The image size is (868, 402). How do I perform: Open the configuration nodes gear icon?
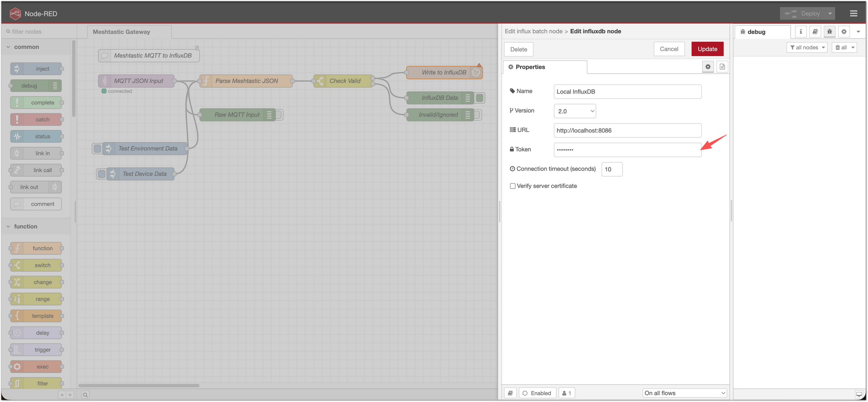(844, 32)
